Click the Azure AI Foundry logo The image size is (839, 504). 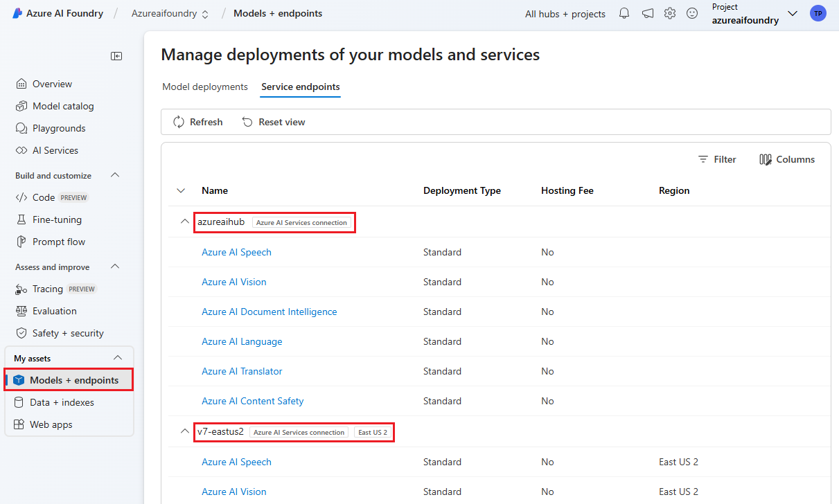coord(17,13)
